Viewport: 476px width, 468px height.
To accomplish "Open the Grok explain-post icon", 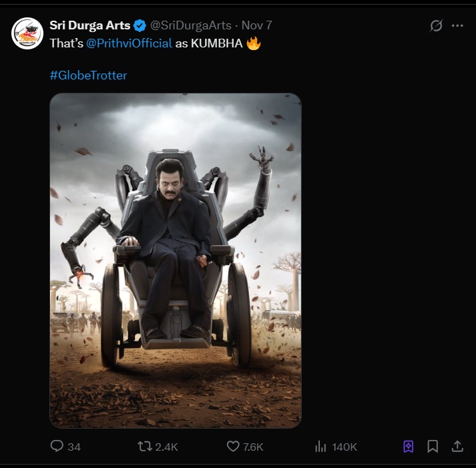I will click(x=436, y=25).
